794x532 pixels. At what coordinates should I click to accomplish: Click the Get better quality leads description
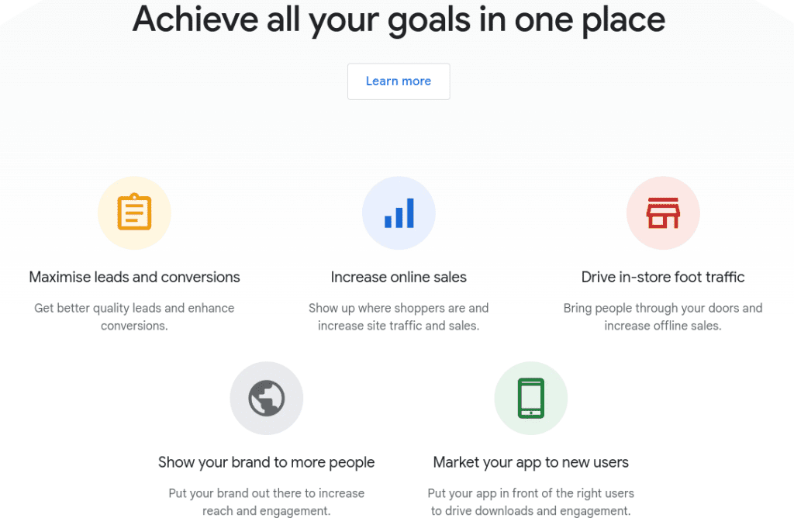134,316
